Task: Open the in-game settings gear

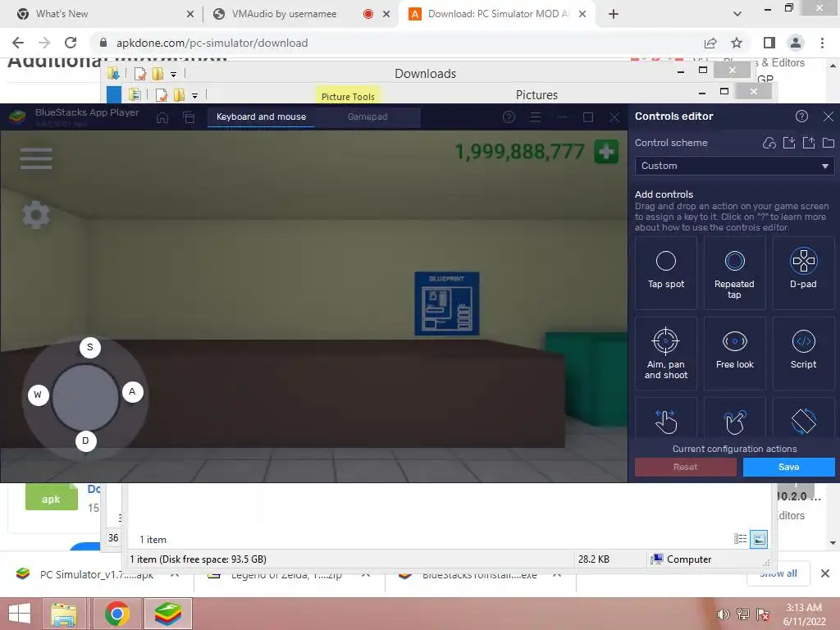Action: 36,215
